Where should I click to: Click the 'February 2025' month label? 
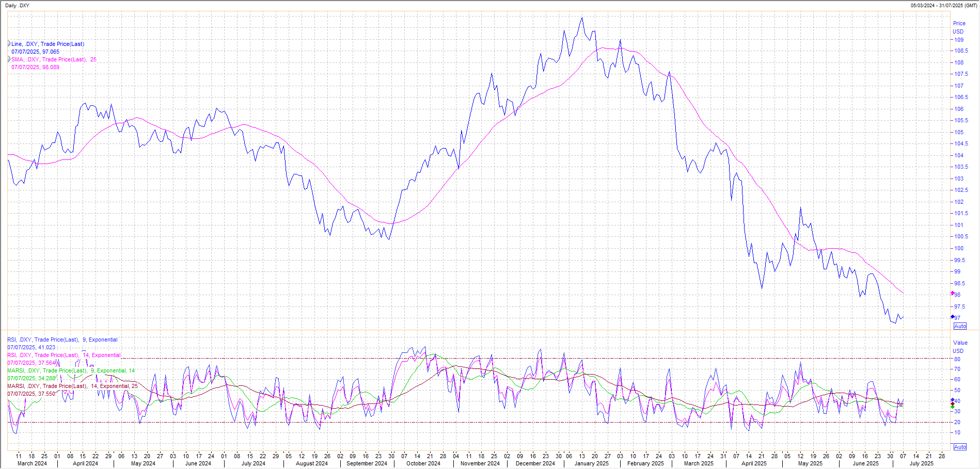click(645, 463)
